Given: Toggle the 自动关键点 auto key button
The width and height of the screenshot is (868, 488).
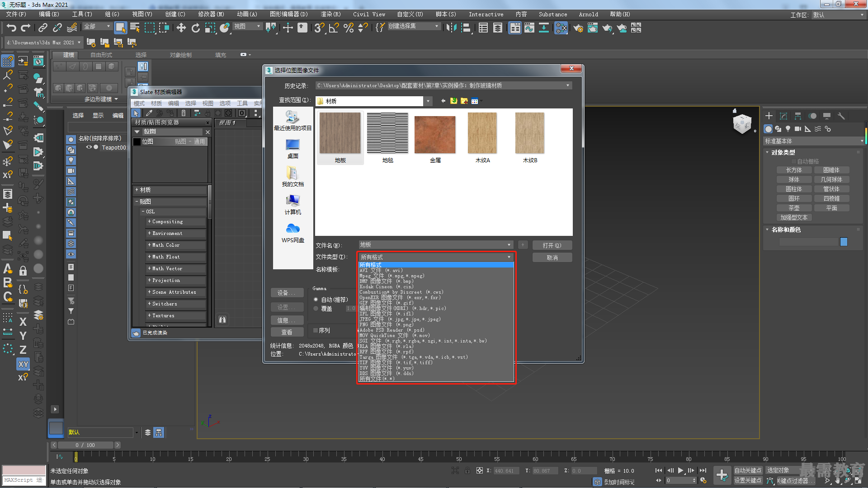Looking at the screenshot, I should [x=748, y=470].
